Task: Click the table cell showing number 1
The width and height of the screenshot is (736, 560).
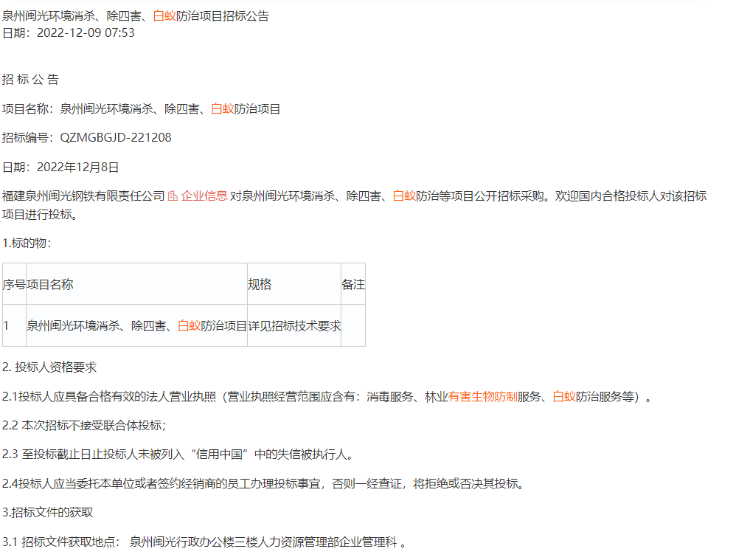Action: coord(14,325)
